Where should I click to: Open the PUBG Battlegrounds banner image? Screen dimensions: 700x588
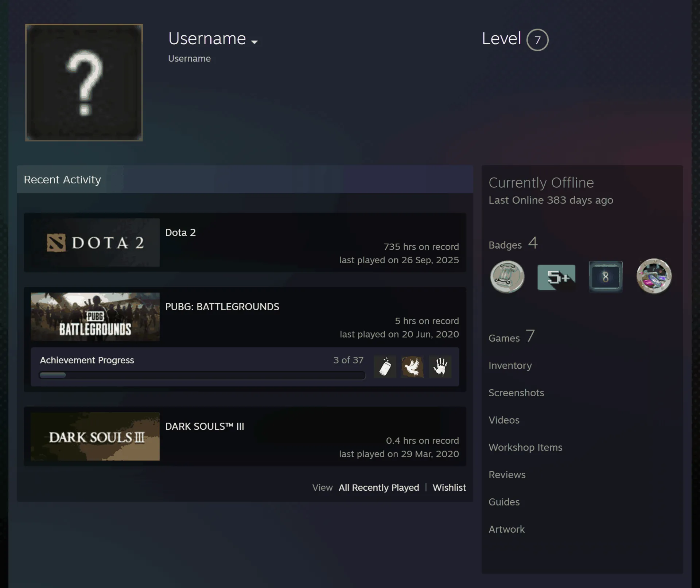[95, 317]
